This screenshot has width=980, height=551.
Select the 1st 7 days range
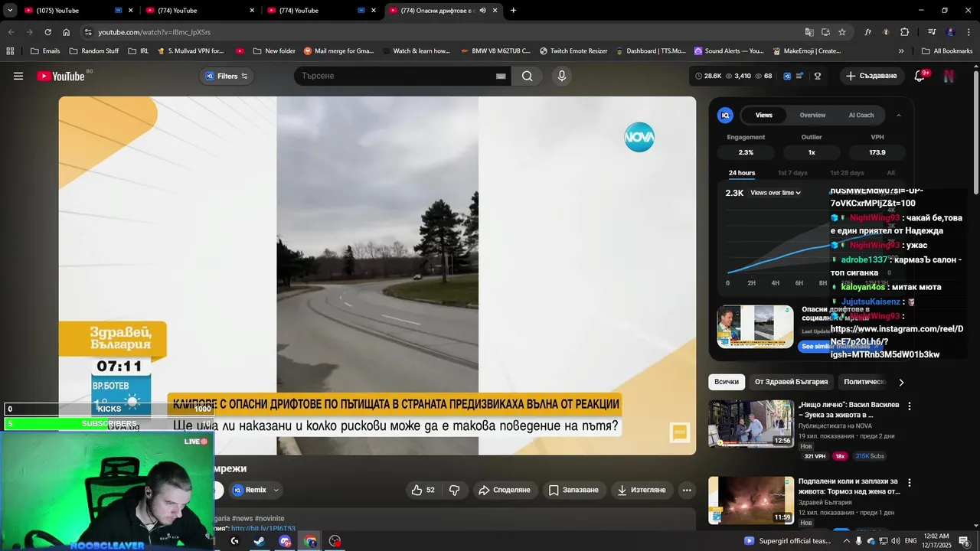click(x=792, y=173)
